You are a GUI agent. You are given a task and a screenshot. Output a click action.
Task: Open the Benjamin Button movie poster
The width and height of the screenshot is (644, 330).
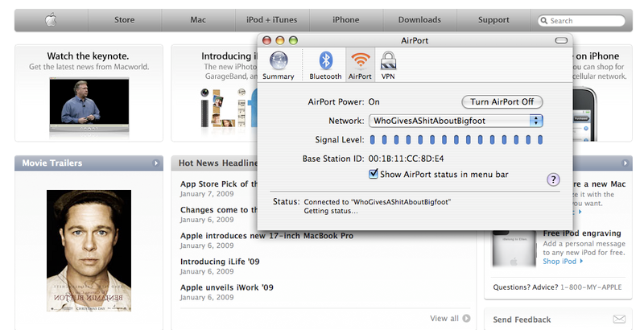[x=89, y=250]
